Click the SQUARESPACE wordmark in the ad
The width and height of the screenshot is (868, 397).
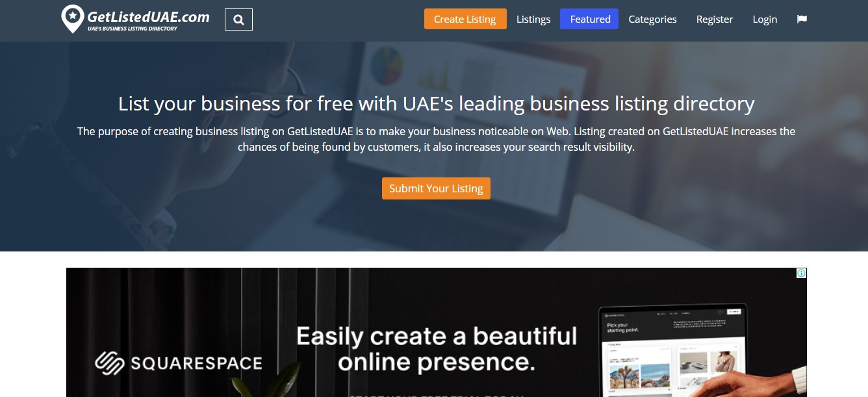pyautogui.click(x=196, y=363)
